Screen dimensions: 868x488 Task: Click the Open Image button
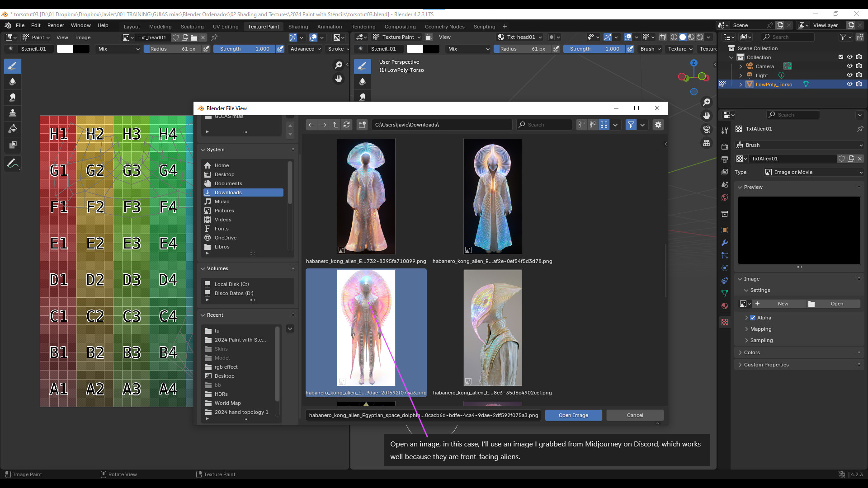click(x=573, y=415)
